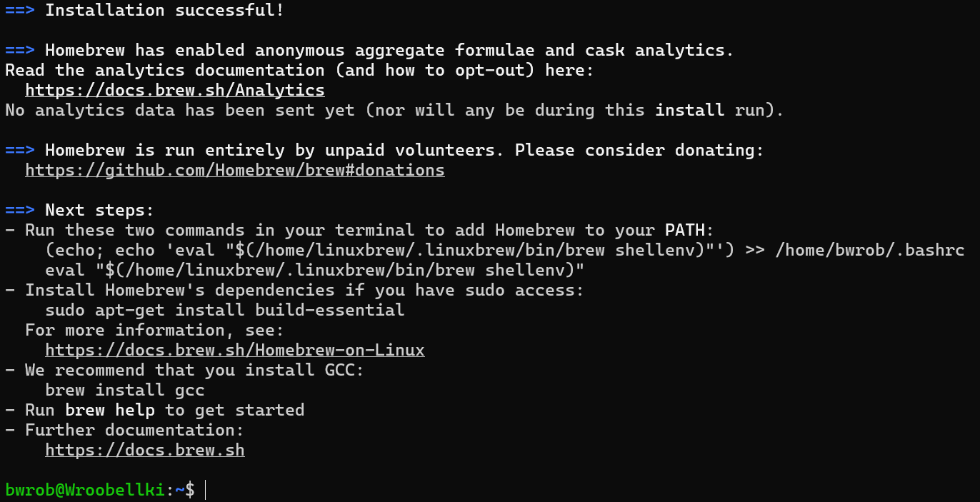Viewport: 980px width, 502px height.
Task: Click the "brew install gcc" command
Action: point(125,390)
